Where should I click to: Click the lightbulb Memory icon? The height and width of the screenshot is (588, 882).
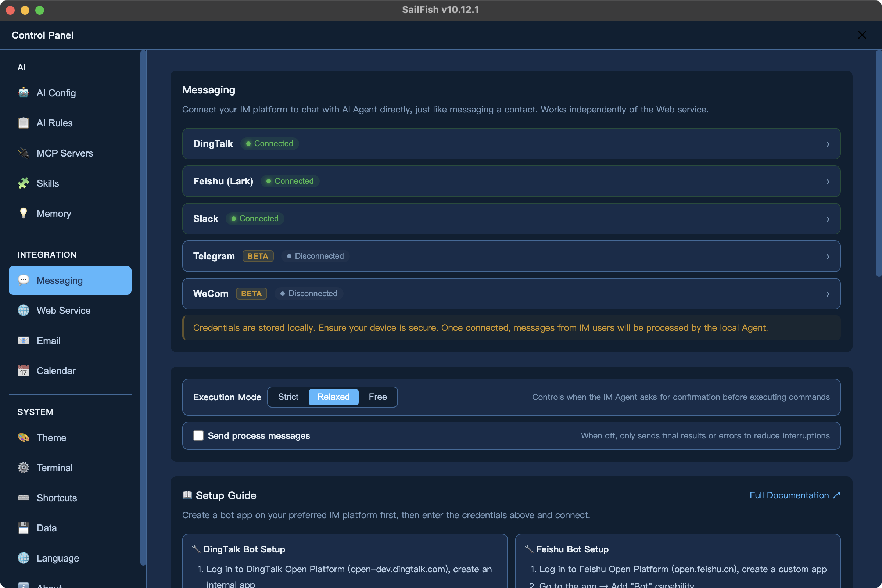(x=23, y=213)
